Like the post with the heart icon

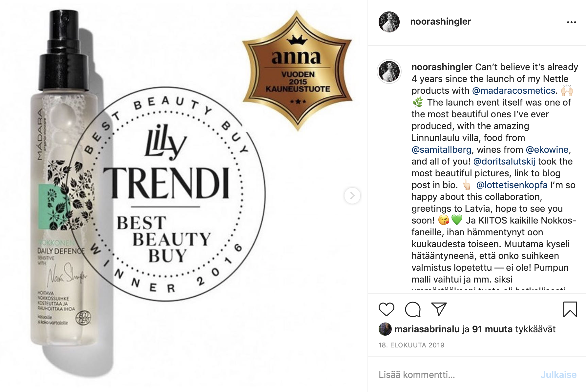386,309
